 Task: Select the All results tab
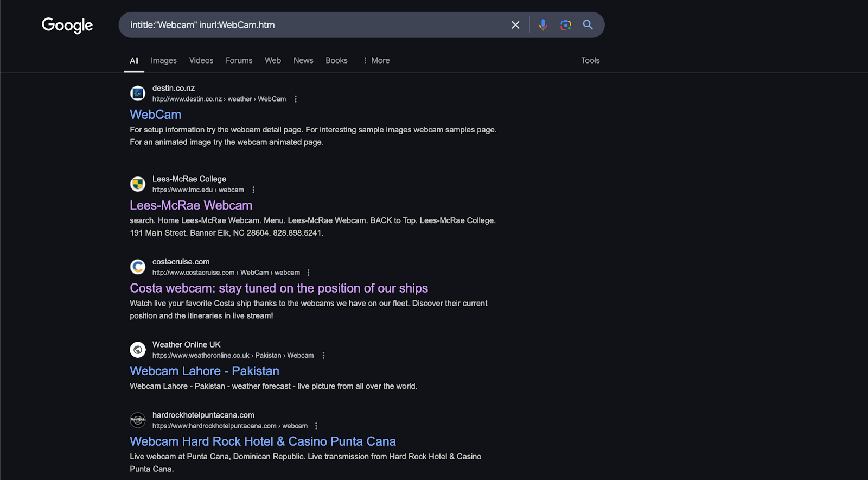coord(134,60)
